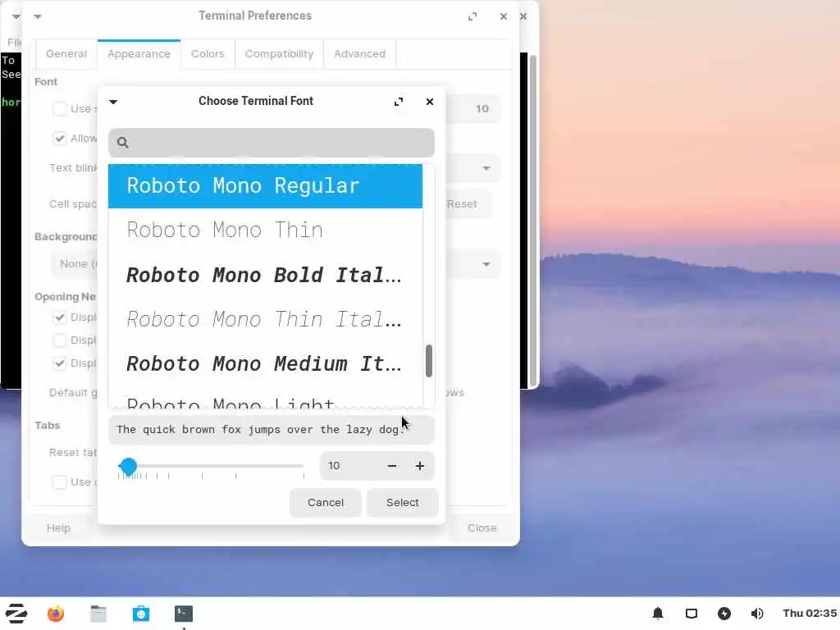Switch to the Appearance tab

point(139,54)
